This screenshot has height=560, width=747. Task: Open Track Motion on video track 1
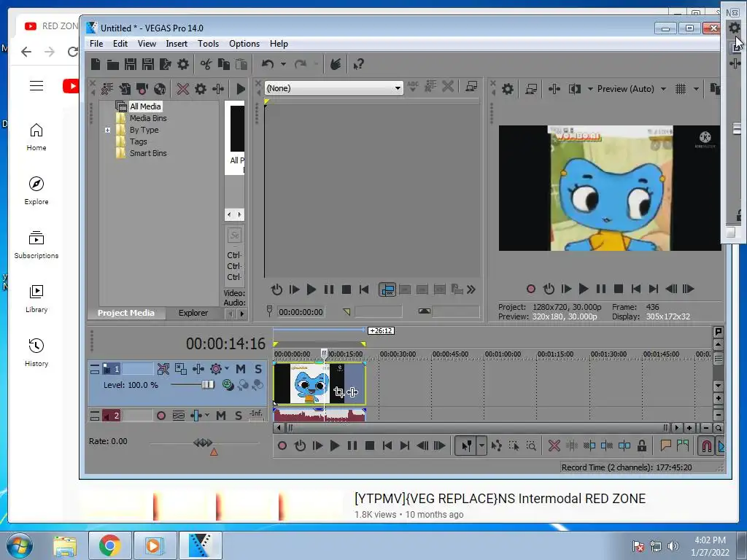[x=181, y=369]
